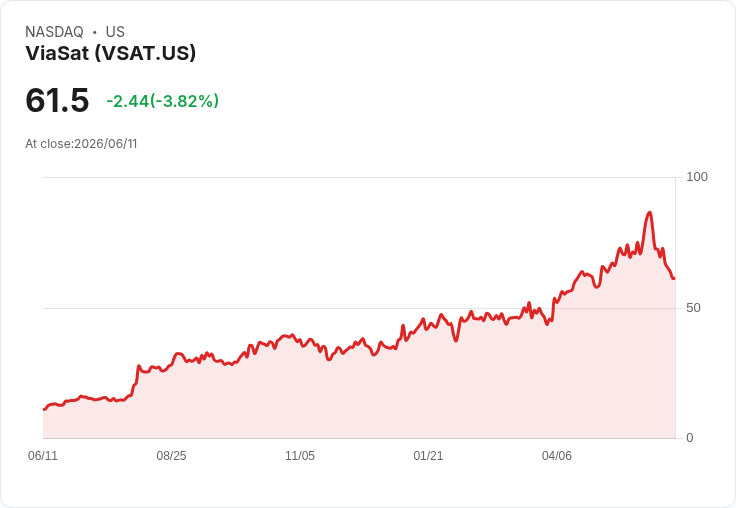The width and height of the screenshot is (736, 508).
Task: Click the 0 value on y-axis
Action: click(690, 438)
